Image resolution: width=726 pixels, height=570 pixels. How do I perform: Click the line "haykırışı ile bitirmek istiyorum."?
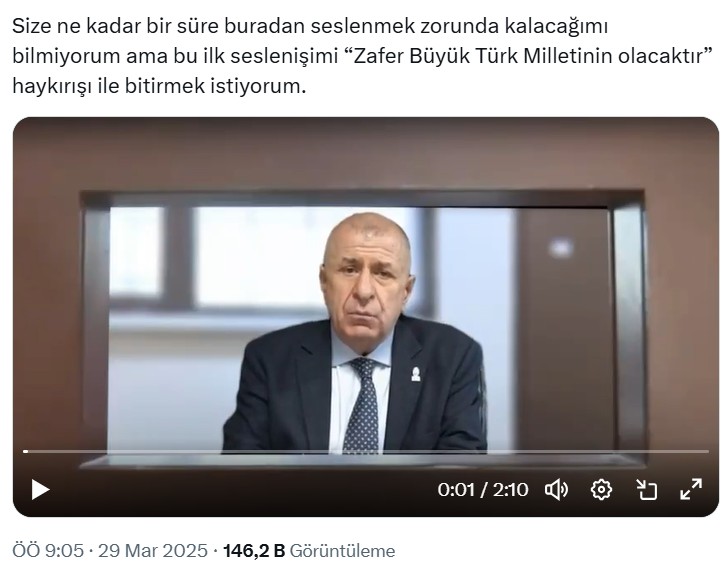[x=159, y=86]
